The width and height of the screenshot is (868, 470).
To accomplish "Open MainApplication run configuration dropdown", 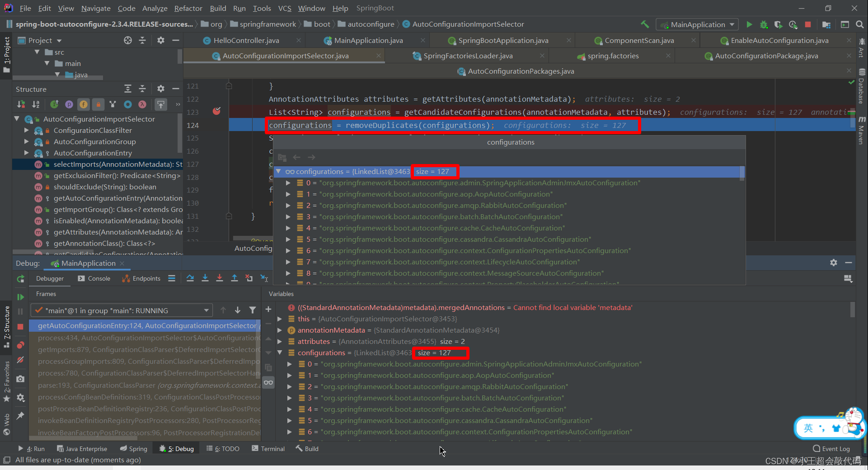I will [698, 24].
